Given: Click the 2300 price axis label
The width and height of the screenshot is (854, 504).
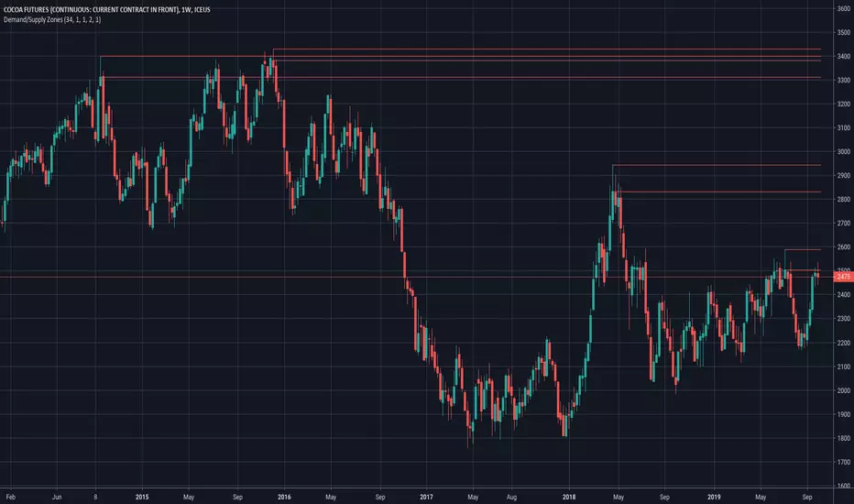Looking at the screenshot, I should 843,319.
